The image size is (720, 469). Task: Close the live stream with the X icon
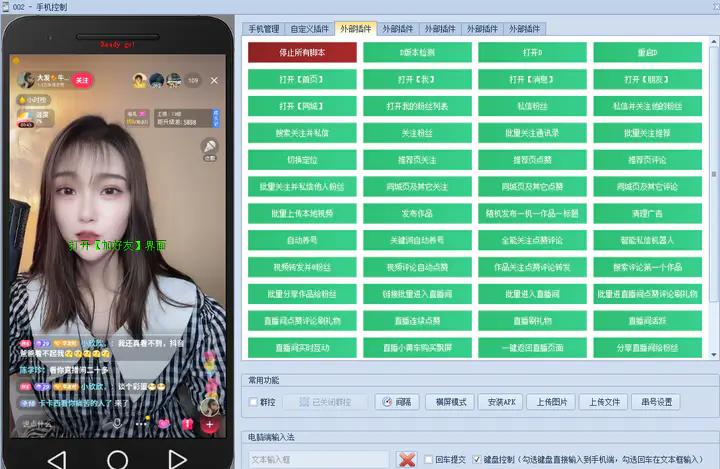point(213,80)
